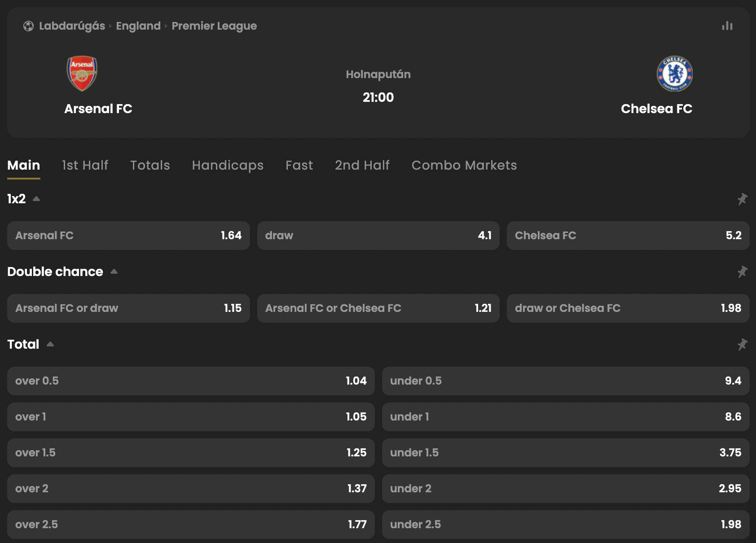Collapse the Total market section
Screen dimensions: 756x543
[x=50, y=344]
